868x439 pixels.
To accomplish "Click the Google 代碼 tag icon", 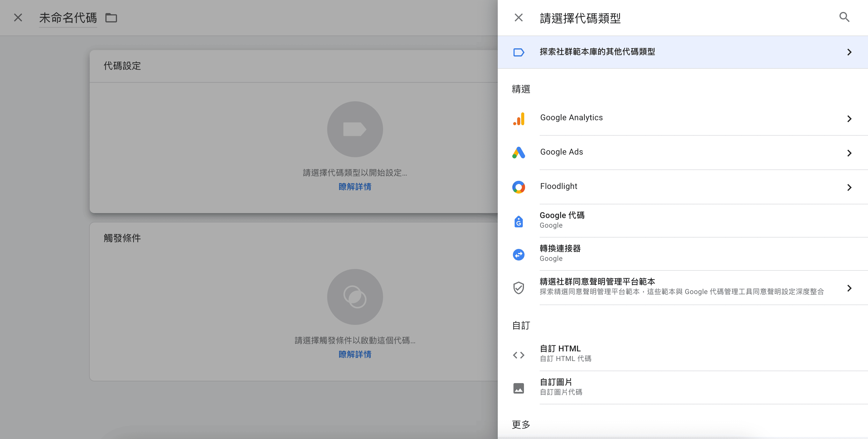I will pos(519,221).
